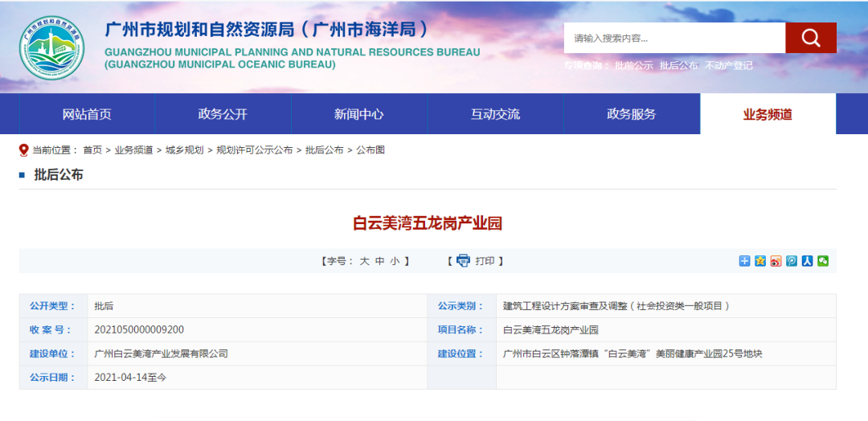Share to WeChat green icon

(823, 261)
